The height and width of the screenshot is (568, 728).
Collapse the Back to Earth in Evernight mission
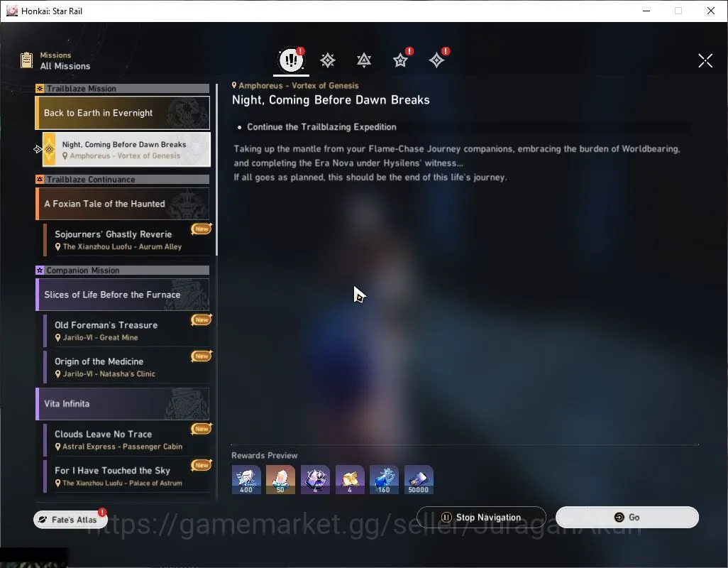[123, 113]
